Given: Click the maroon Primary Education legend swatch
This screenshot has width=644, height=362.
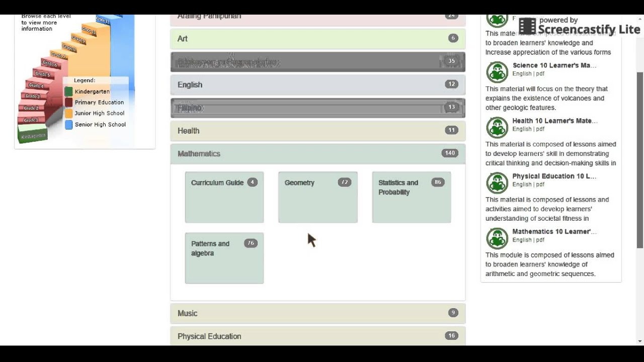Looking at the screenshot, I should coord(68,103).
